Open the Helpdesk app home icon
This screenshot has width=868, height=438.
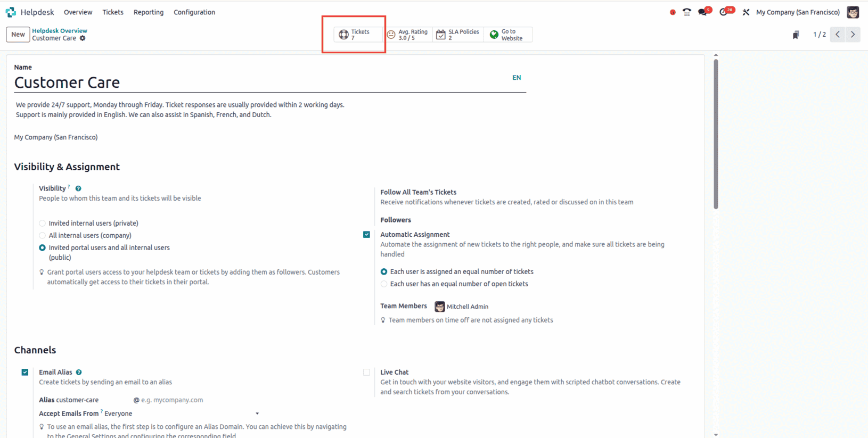tap(11, 12)
